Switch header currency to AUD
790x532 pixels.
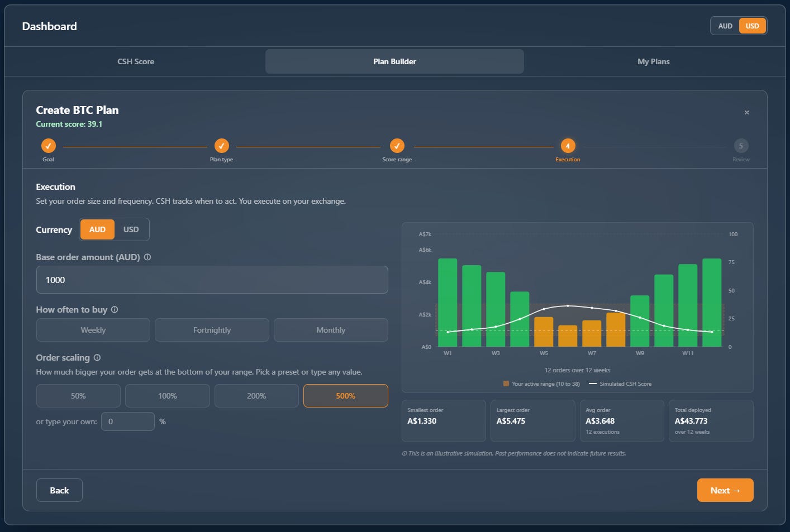(x=725, y=26)
